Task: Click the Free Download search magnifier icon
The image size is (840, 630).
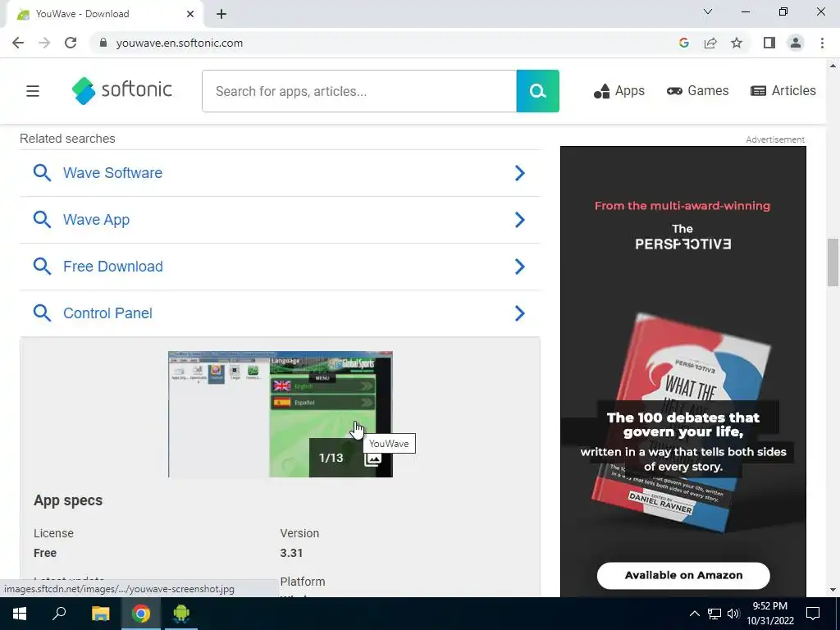Action: coord(42,267)
